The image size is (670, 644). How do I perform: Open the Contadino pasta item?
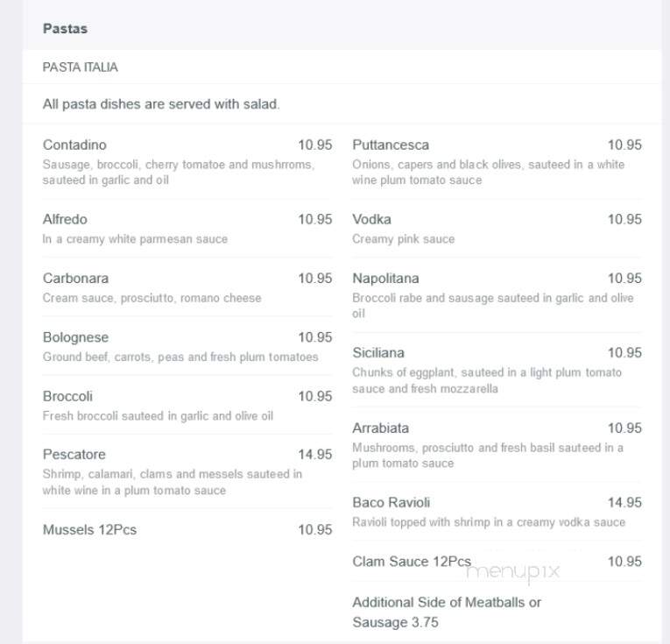[x=74, y=145]
